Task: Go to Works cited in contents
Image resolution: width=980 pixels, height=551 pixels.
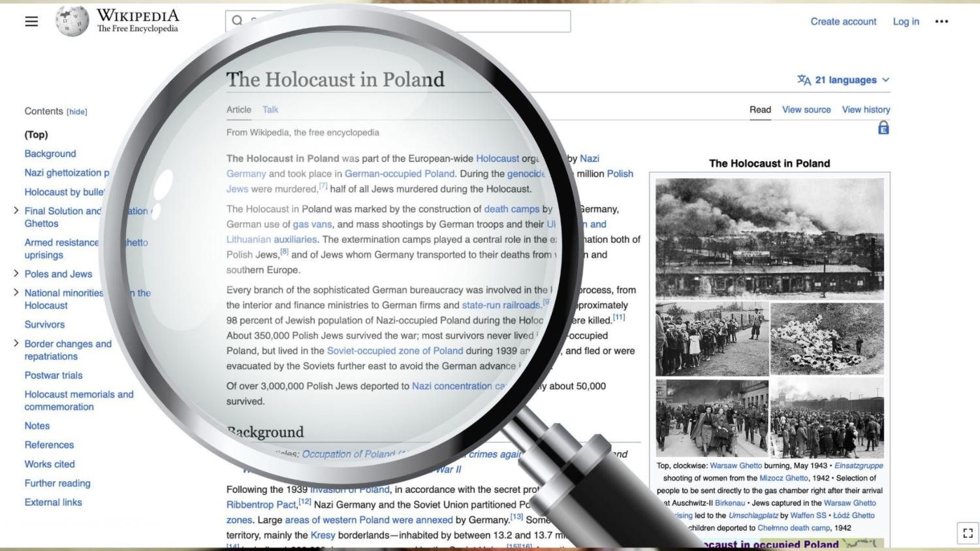Action: pyautogui.click(x=50, y=464)
